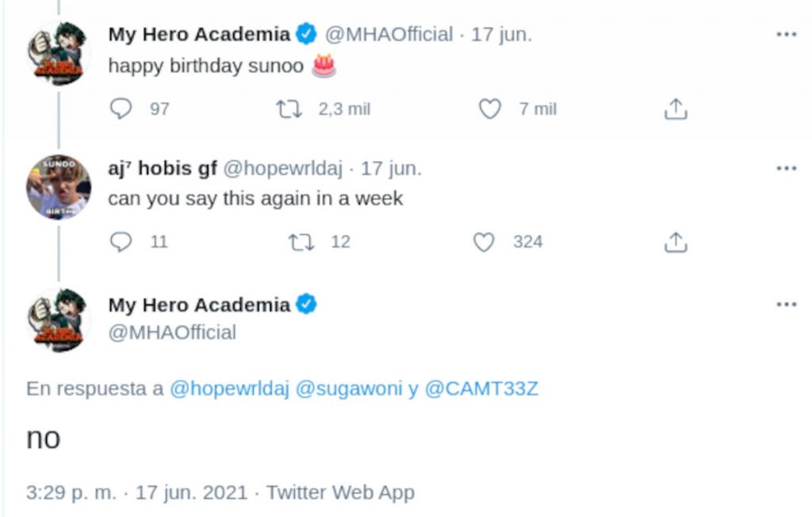This screenshot has height=517, width=812.
Task: Open more options on the 'no' tweet
Action: pos(786,304)
